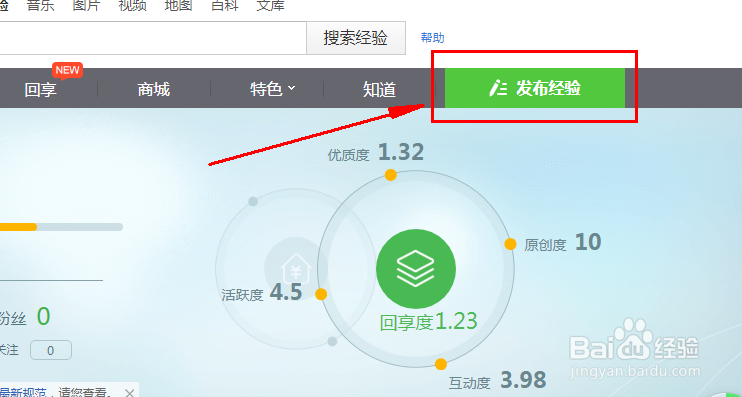The height and width of the screenshot is (397, 742).
Task: Switch to 图片 top link
Action: [87, 6]
